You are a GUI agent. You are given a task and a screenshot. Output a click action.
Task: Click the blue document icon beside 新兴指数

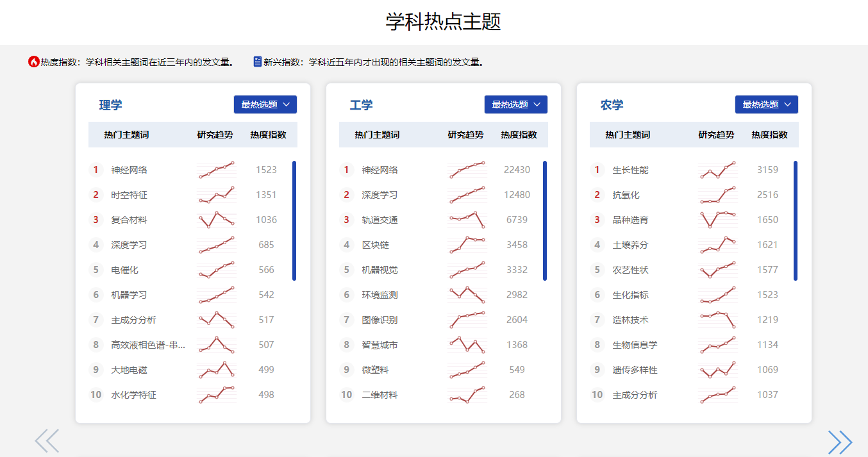258,62
